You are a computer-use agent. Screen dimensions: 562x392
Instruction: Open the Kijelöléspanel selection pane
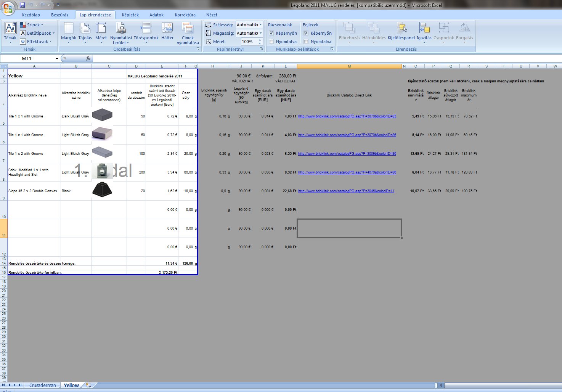(x=401, y=29)
